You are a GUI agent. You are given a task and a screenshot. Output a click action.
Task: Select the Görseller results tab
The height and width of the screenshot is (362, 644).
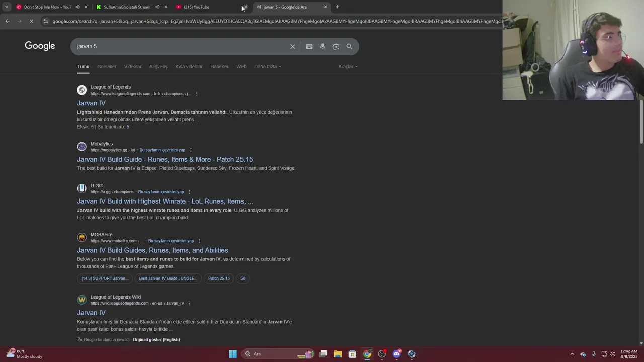click(x=107, y=66)
